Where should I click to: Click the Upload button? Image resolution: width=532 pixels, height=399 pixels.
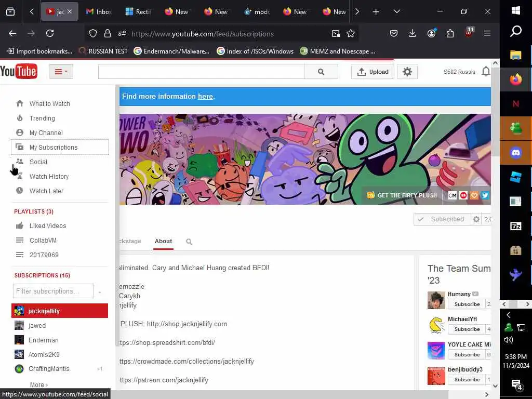[x=373, y=72]
